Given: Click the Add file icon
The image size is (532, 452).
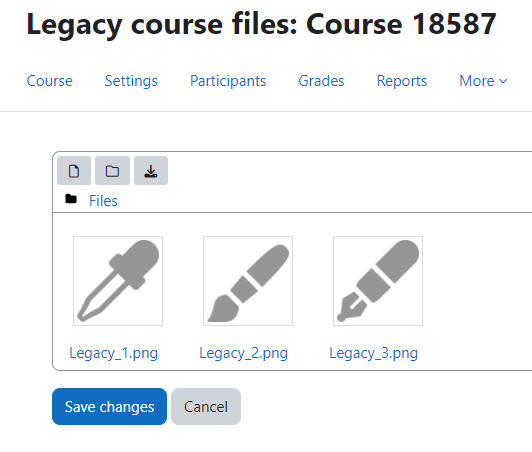Looking at the screenshot, I should point(74,171).
